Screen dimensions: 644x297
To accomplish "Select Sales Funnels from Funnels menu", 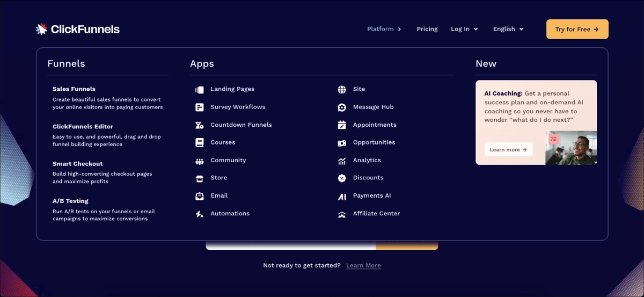I will tap(74, 89).
